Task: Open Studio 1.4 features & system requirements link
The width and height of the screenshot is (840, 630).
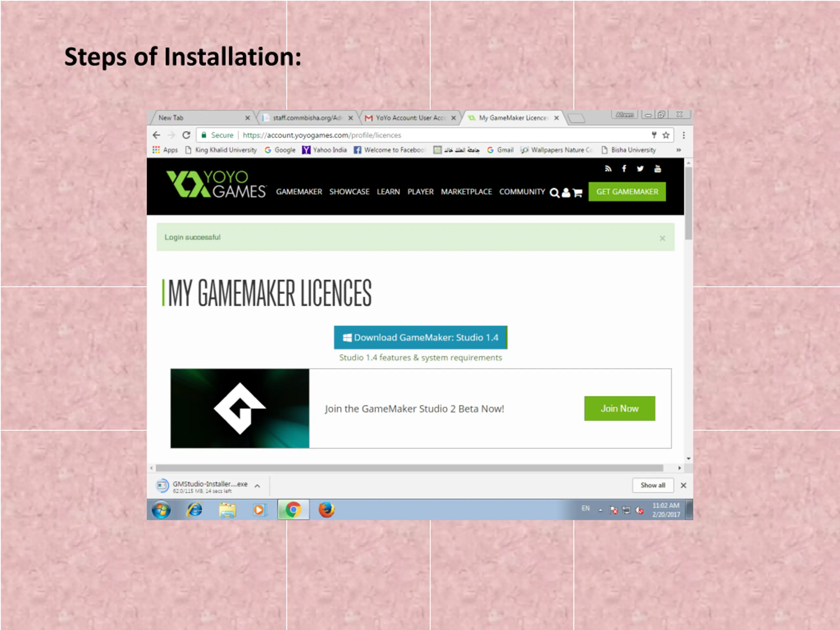Action: 420,357
